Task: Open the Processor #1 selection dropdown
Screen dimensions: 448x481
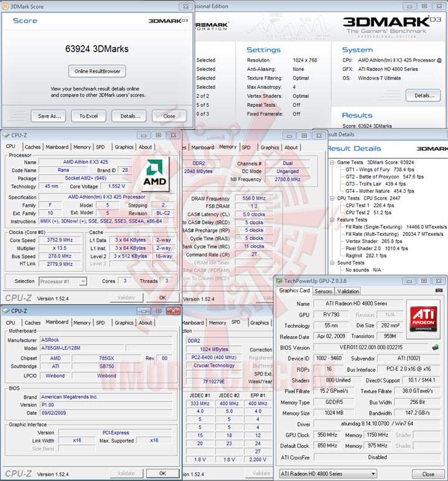Action: [83, 281]
